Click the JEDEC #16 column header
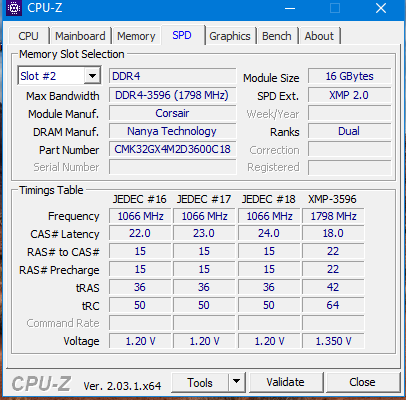Screen dimensions: 406x400 pyautogui.click(x=140, y=199)
